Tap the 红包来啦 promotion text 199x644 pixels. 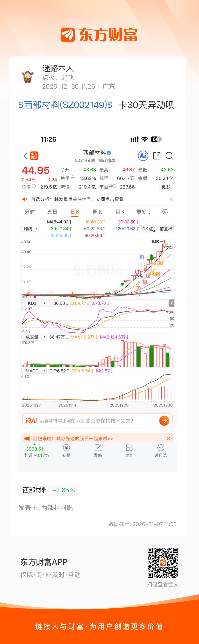click(73, 439)
